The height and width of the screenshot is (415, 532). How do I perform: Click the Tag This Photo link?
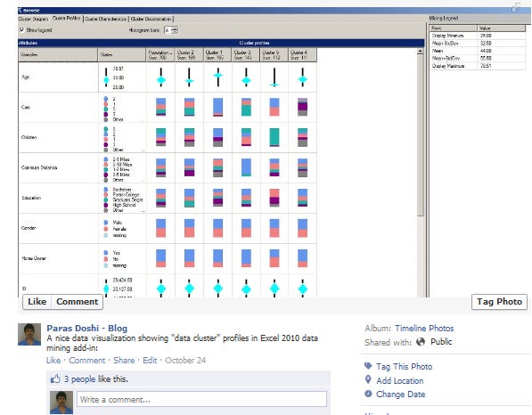[x=404, y=367]
